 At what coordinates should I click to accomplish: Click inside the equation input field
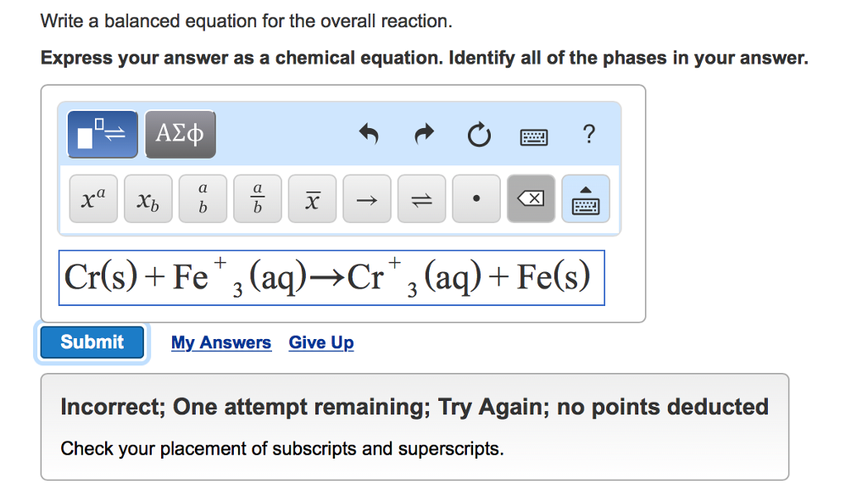point(331,277)
